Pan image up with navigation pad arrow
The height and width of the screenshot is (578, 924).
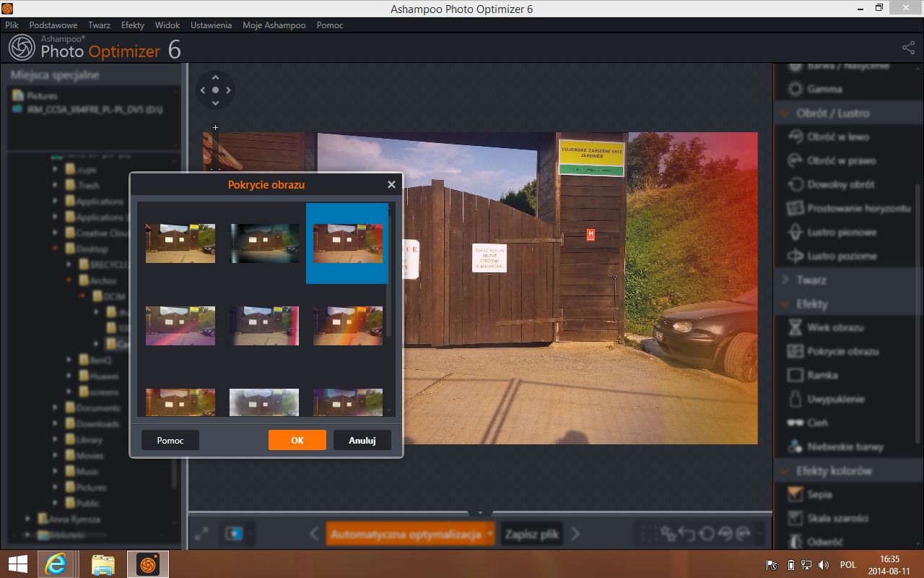coord(215,77)
